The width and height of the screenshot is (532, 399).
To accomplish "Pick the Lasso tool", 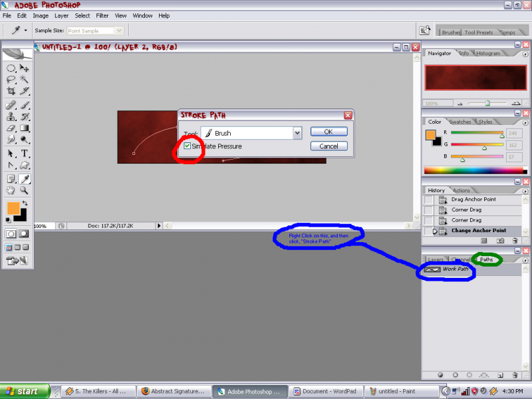I will tap(11, 80).
